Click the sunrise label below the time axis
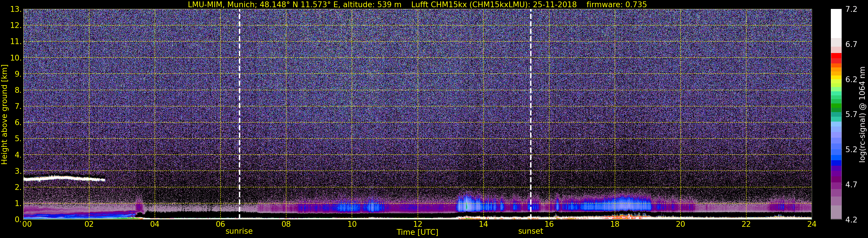 point(239,231)
